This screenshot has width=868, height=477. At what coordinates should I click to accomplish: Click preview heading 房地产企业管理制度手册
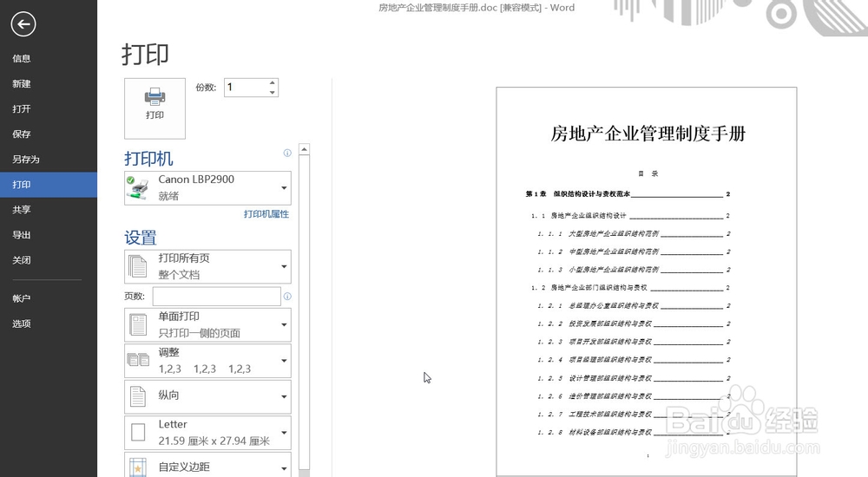(x=648, y=134)
